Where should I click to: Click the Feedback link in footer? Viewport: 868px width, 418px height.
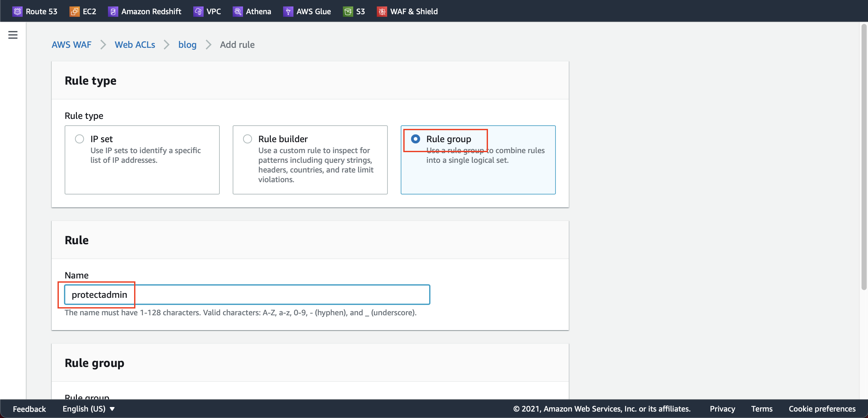(x=29, y=409)
